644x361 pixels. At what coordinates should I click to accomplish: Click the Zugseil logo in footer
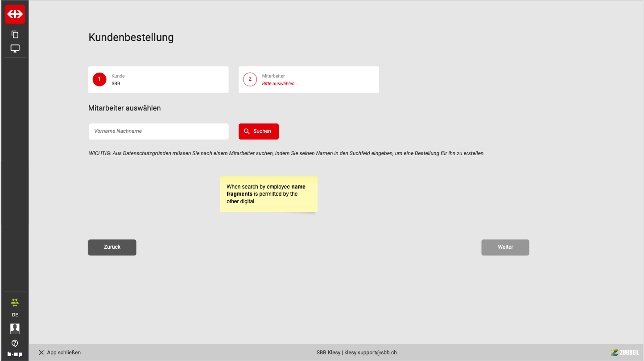624,353
